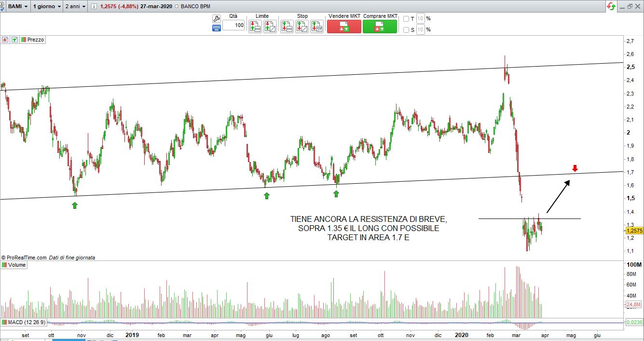Open the 1 giorno timeframe dropdown
The image size is (644, 341).
[47, 7]
